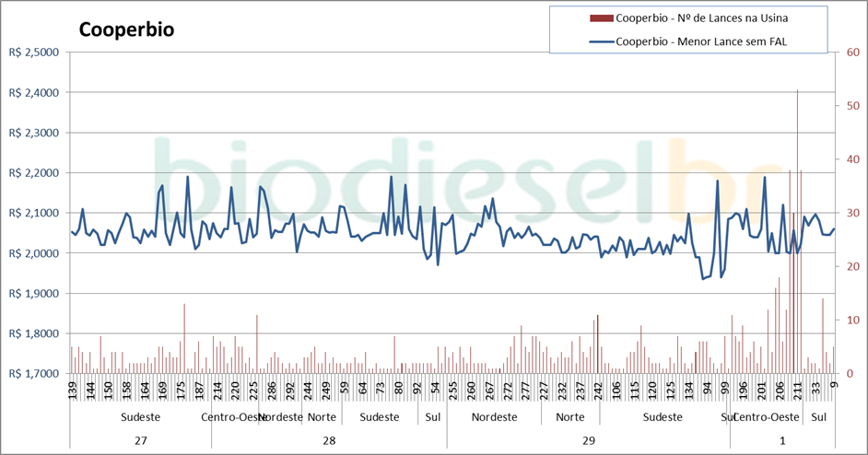Screen dimensions: 868x455
Task: Select auction group 28 label
Action: pos(328,440)
